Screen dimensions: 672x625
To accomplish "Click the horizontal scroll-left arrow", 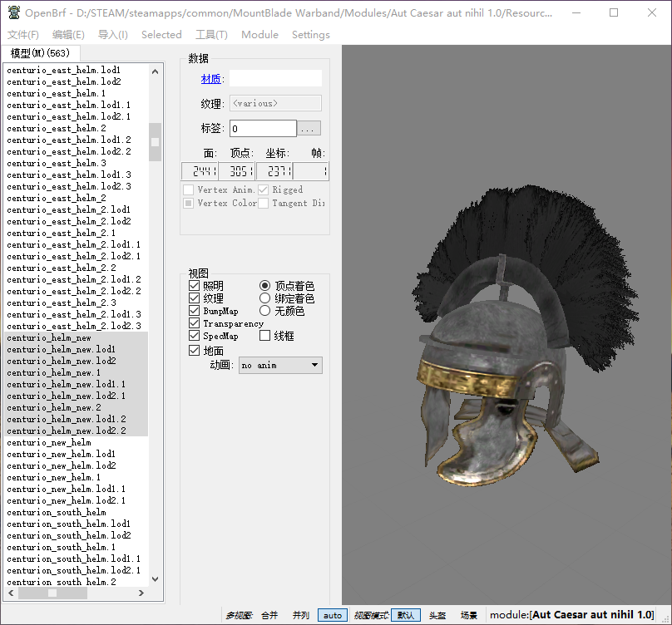I will point(11,593).
